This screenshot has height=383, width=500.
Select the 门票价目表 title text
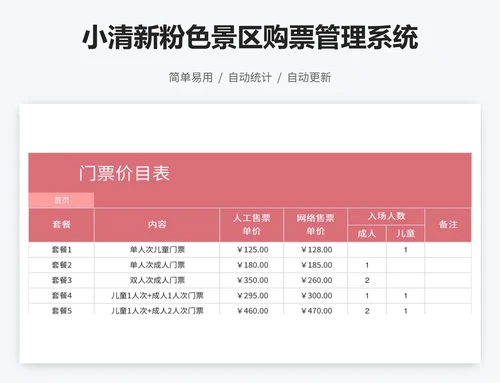pyautogui.click(x=124, y=173)
